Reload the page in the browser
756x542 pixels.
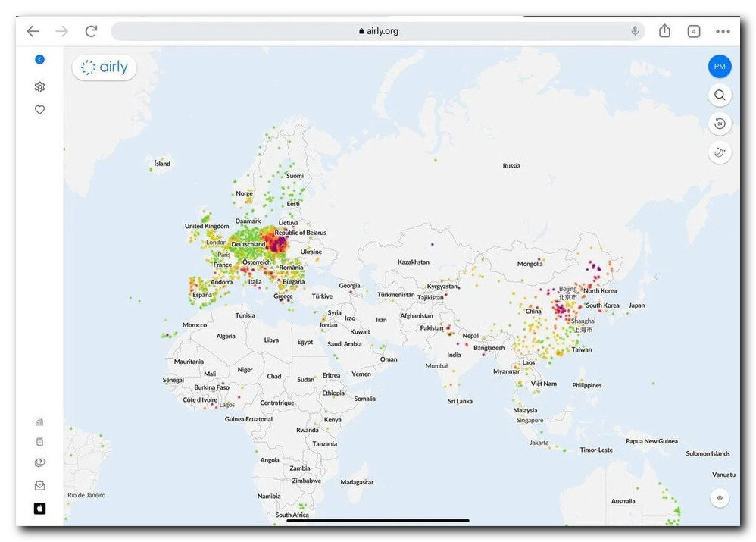[x=91, y=31]
